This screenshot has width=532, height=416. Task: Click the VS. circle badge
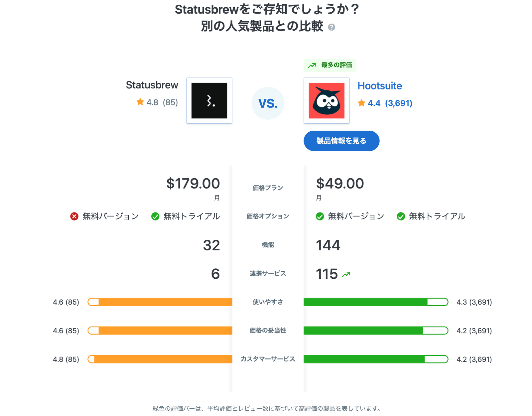[268, 103]
